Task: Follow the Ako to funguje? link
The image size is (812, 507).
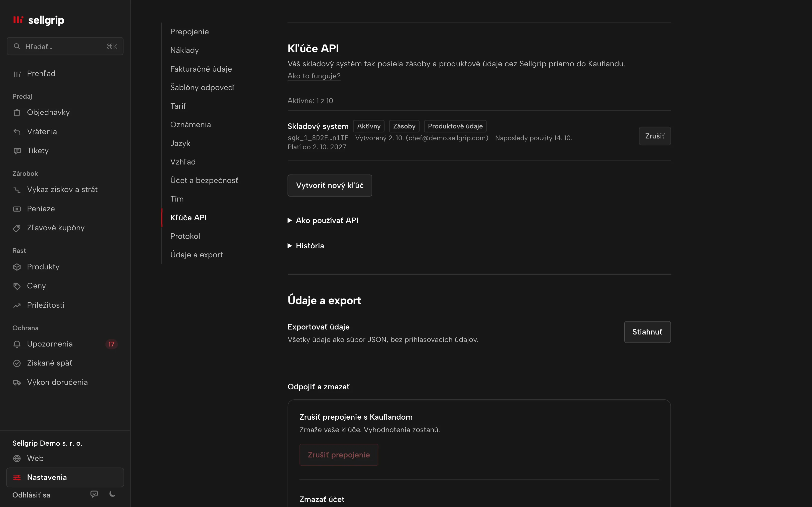Action: [x=314, y=76]
